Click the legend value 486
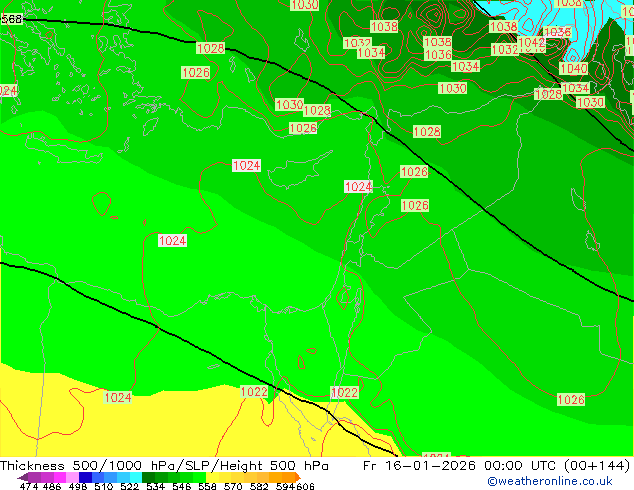 click(52, 486)
